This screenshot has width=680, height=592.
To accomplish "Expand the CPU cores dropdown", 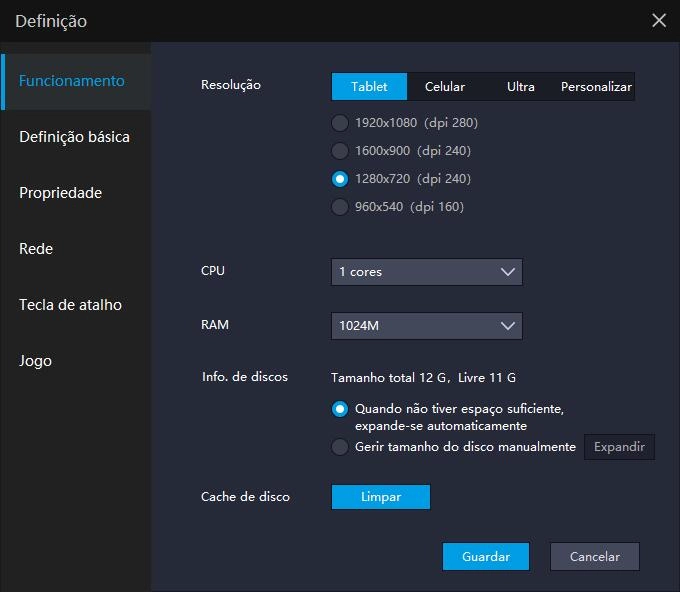I will 427,272.
